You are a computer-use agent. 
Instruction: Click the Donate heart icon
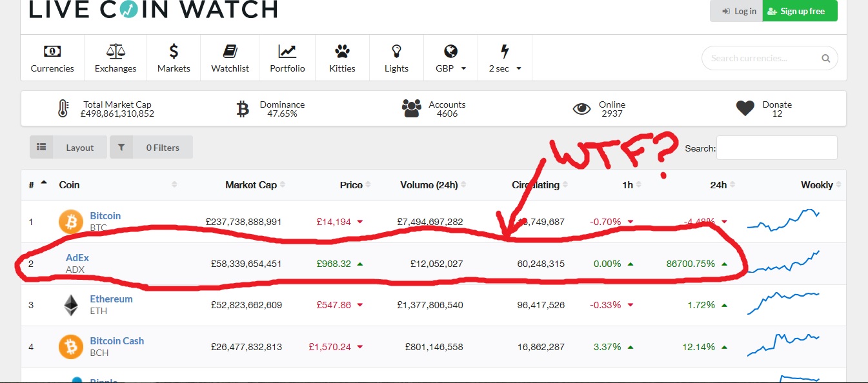click(745, 109)
